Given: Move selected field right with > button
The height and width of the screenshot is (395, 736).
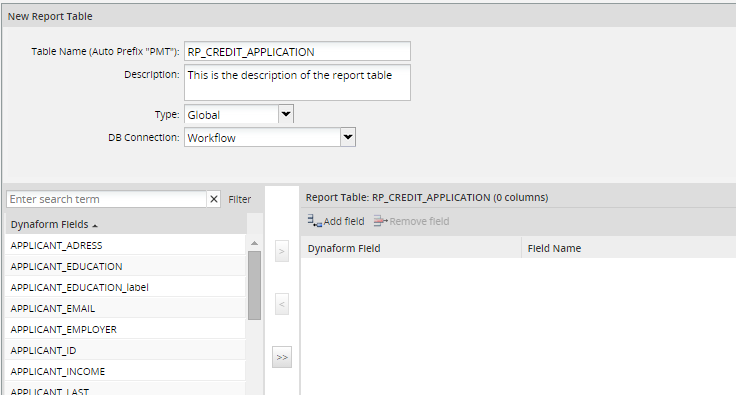Looking at the screenshot, I should click(x=282, y=251).
